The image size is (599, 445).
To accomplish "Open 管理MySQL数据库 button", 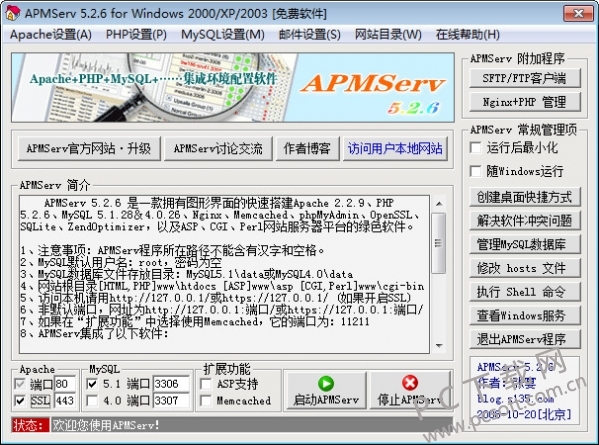I will coord(525,244).
